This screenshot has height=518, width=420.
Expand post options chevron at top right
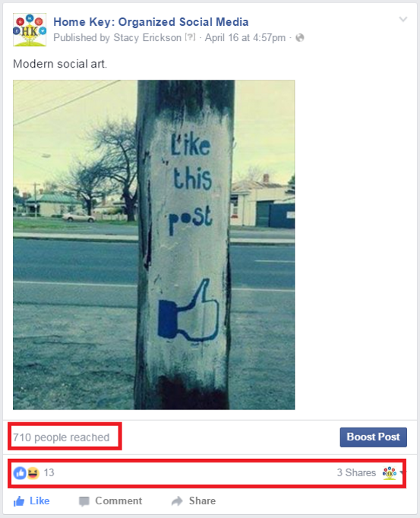coord(403,19)
